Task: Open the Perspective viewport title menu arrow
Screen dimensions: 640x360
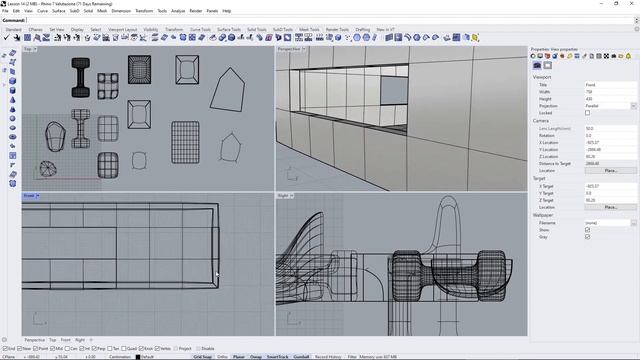Action: click(x=304, y=49)
